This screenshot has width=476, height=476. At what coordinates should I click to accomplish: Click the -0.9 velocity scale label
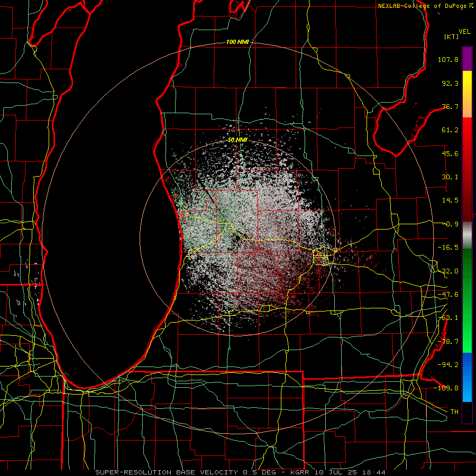pos(451,224)
